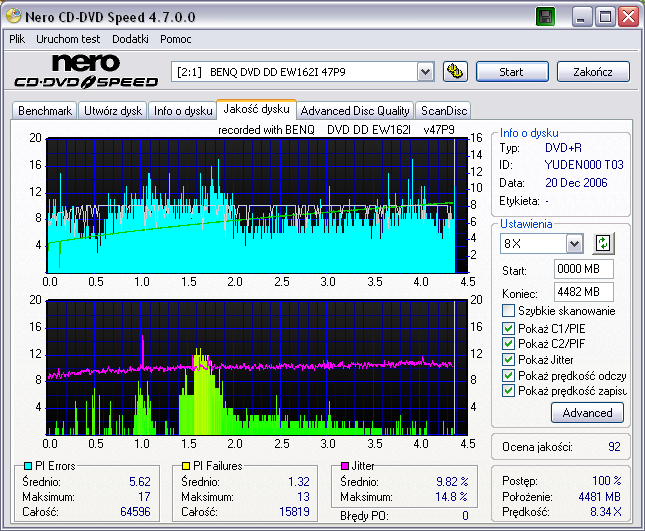Click the PI Failures maximum 13
The width and height of the screenshot is (645, 531).
303,497
